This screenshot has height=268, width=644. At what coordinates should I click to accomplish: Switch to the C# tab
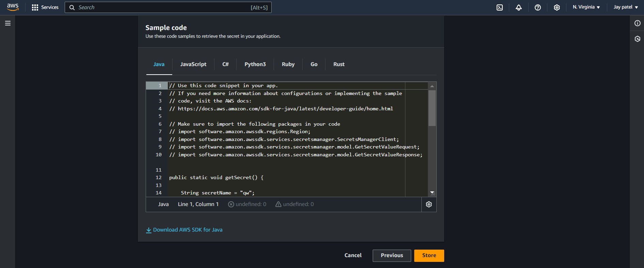click(225, 64)
